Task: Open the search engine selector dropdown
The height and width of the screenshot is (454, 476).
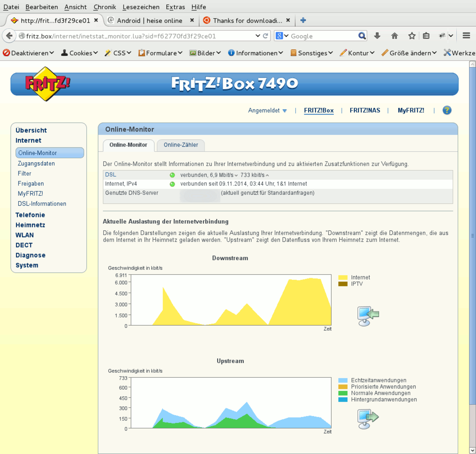Action: point(282,36)
